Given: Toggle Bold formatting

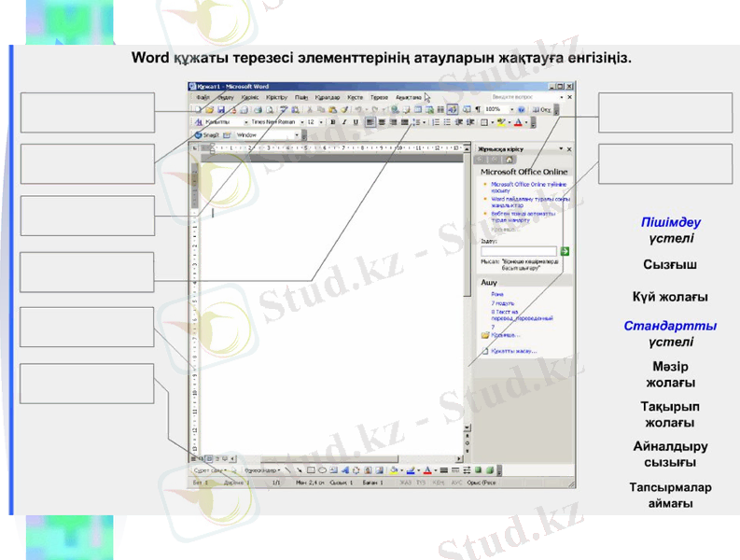Looking at the screenshot, I should coord(333,122).
